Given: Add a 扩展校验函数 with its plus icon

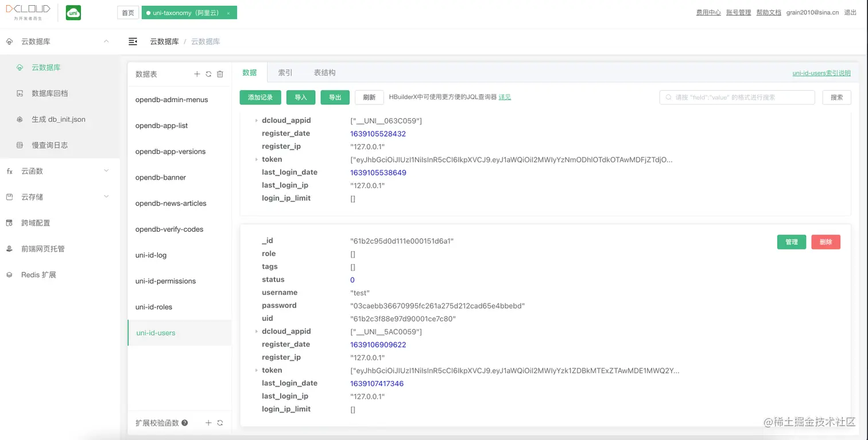Looking at the screenshot, I should pos(208,423).
